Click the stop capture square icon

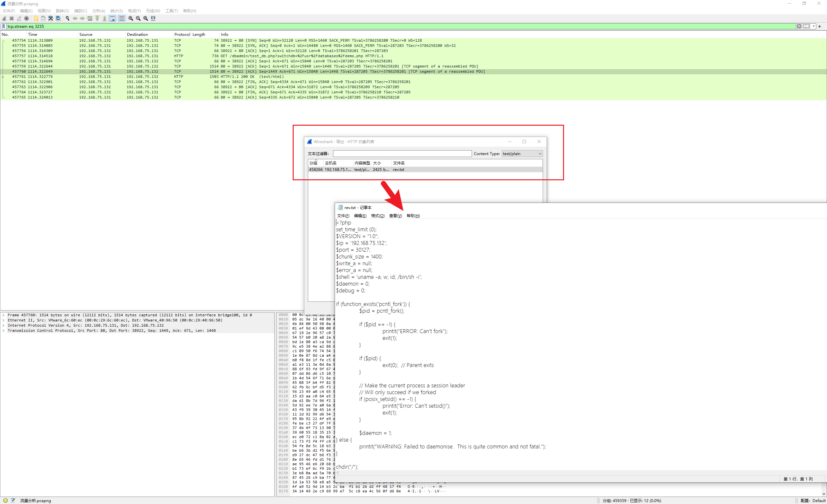click(x=12, y=18)
